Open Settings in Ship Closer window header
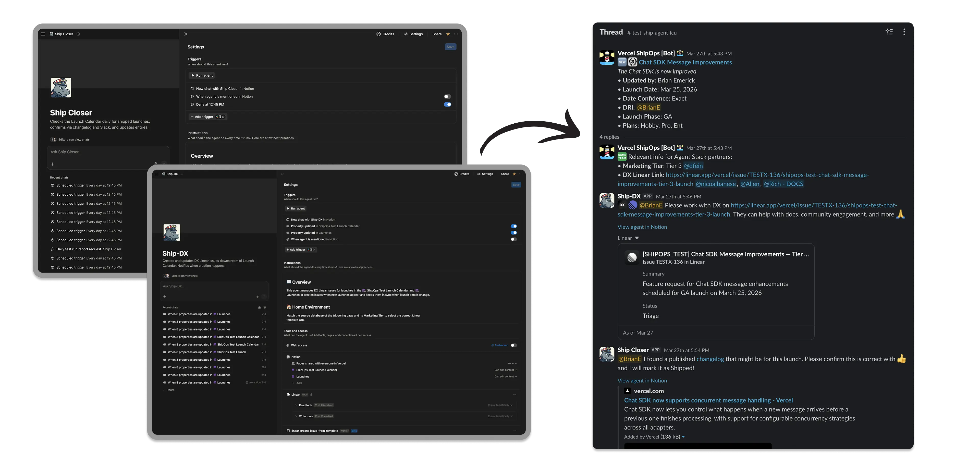980x471 pixels. tap(413, 34)
